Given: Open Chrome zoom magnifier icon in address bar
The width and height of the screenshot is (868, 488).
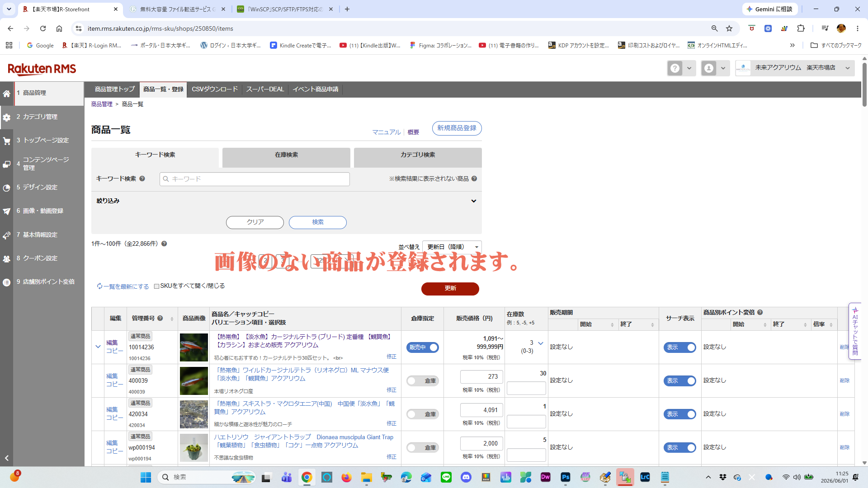Looking at the screenshot, I should (714, 28).
